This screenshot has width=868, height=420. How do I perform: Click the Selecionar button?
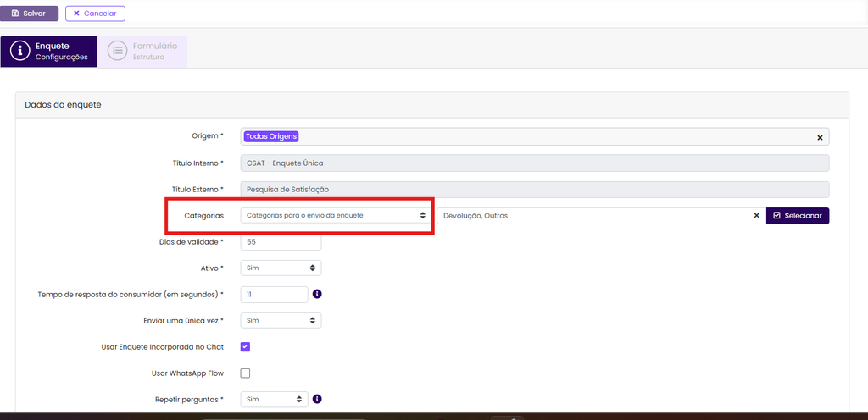[x=798, y=216]
